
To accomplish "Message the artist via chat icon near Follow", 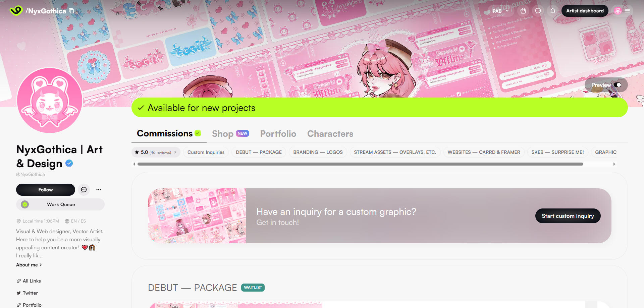I will [x=84, y=190].
